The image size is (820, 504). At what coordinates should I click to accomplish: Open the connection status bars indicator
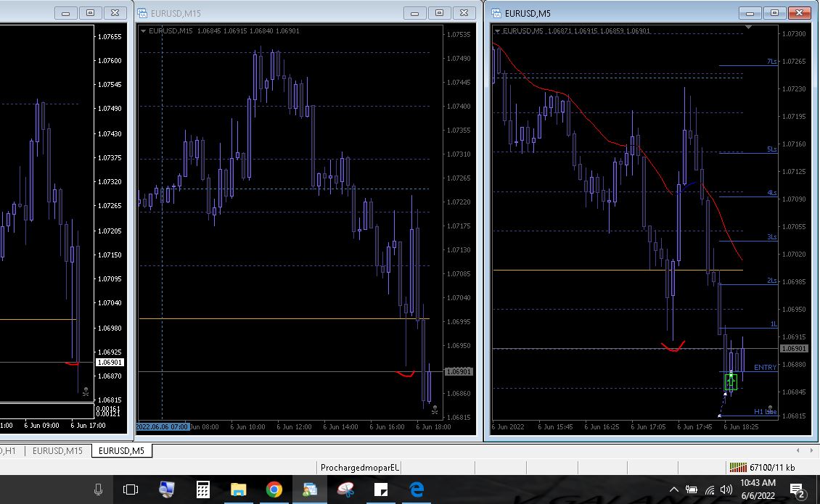738,468
